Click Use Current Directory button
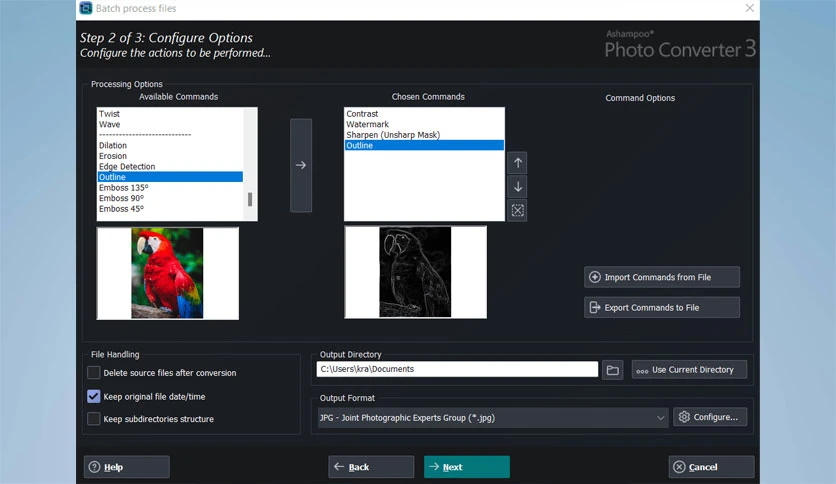The image size is (836, 484). (689, 369)
